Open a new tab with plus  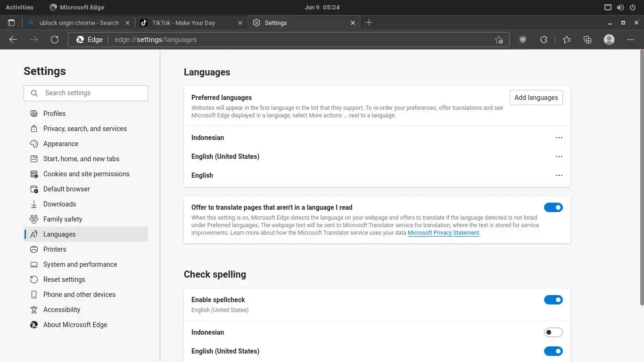coord(369,23)
